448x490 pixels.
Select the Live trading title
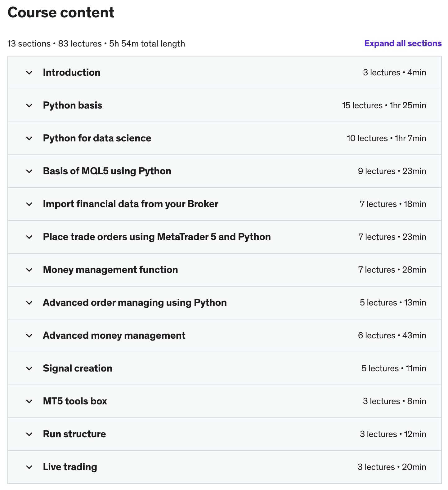(70, 467)
